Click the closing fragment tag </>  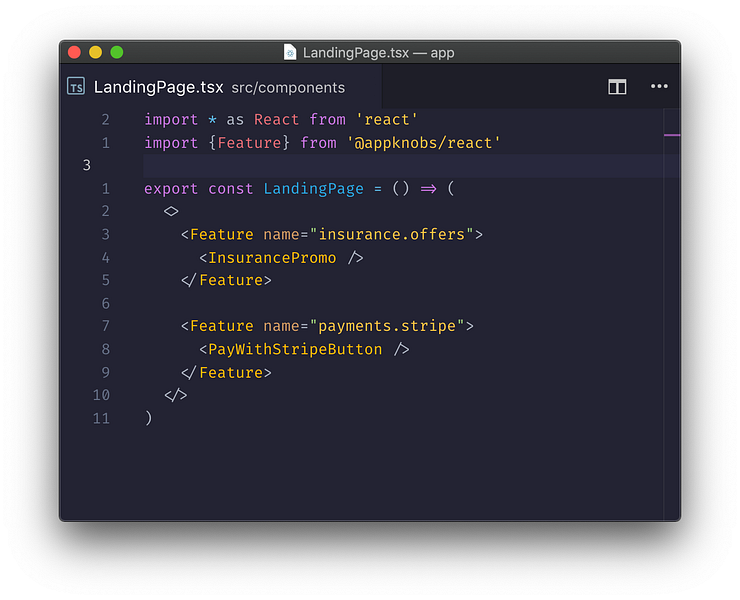coord(176,395)
